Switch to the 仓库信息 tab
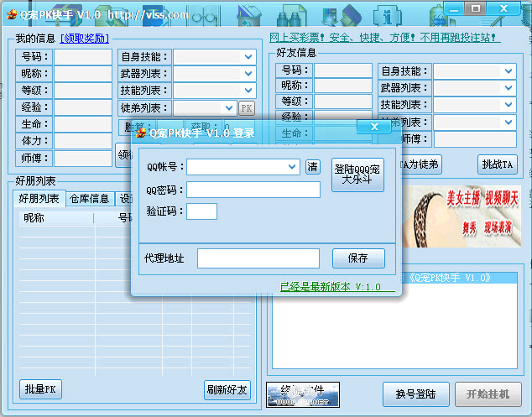Screen dimensions: 532x417 [89, 199]
